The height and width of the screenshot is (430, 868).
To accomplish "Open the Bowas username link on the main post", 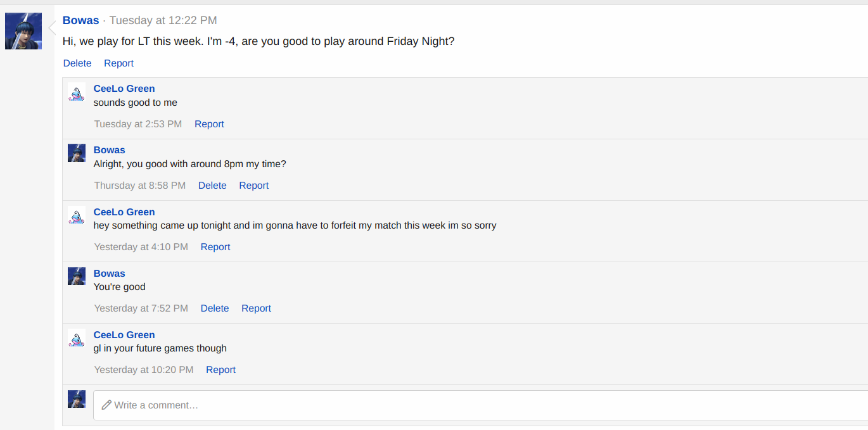I will click(x=80, y=20).
